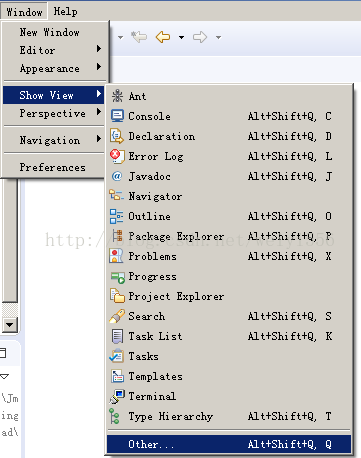Click the Console monitor icon
The image size is (361, 458).
click(117, 116)
